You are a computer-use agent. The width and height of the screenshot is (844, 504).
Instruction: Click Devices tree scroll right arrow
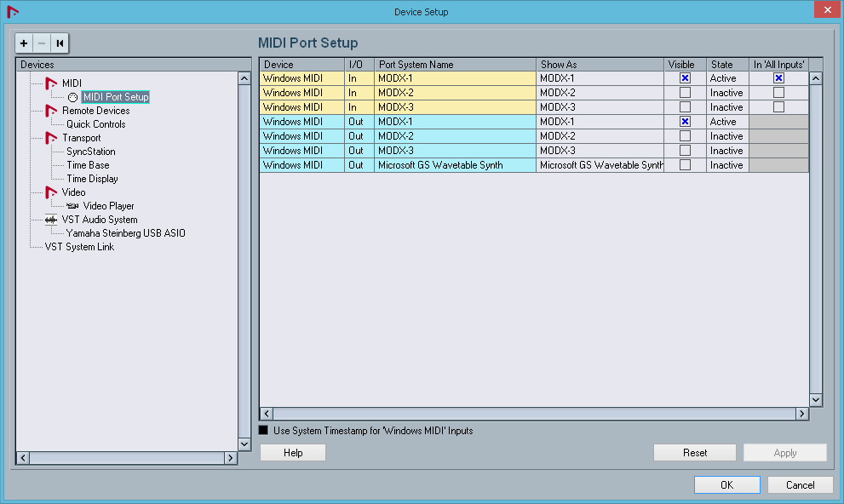pyautogui.click(x=231, y=458)
